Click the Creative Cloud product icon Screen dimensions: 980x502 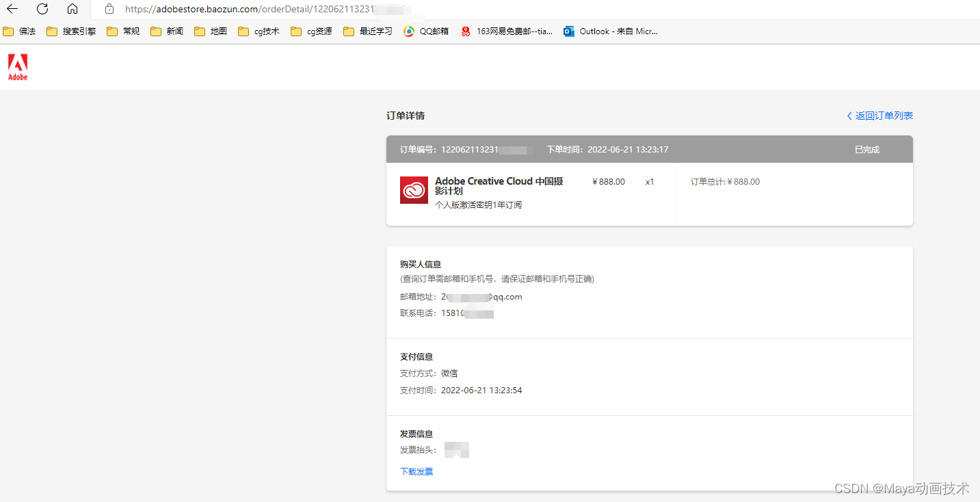pos(414,190)
